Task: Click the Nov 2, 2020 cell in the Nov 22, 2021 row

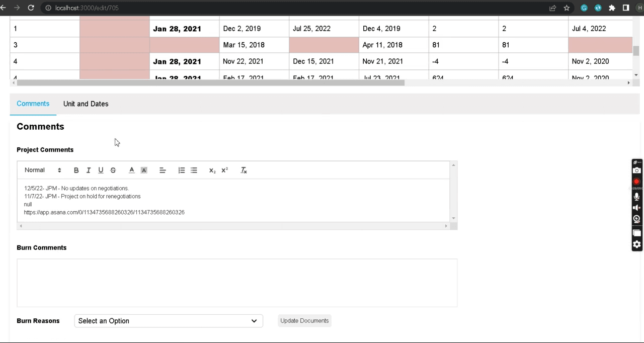Action: [600, 61]
